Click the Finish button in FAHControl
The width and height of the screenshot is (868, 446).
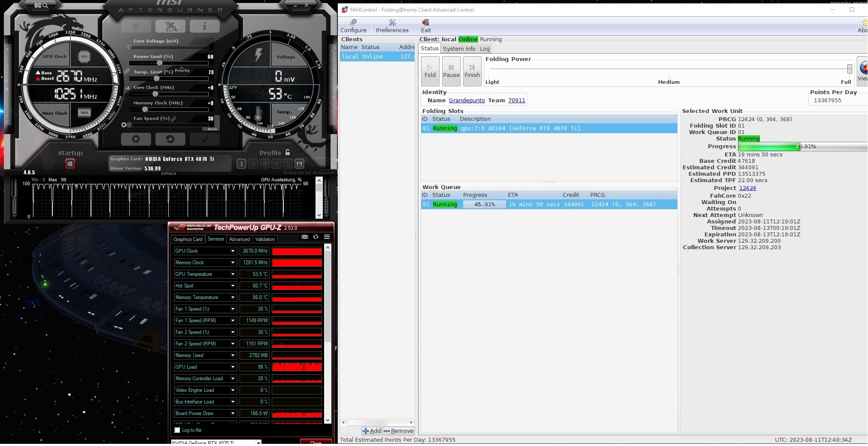(472, 71)
